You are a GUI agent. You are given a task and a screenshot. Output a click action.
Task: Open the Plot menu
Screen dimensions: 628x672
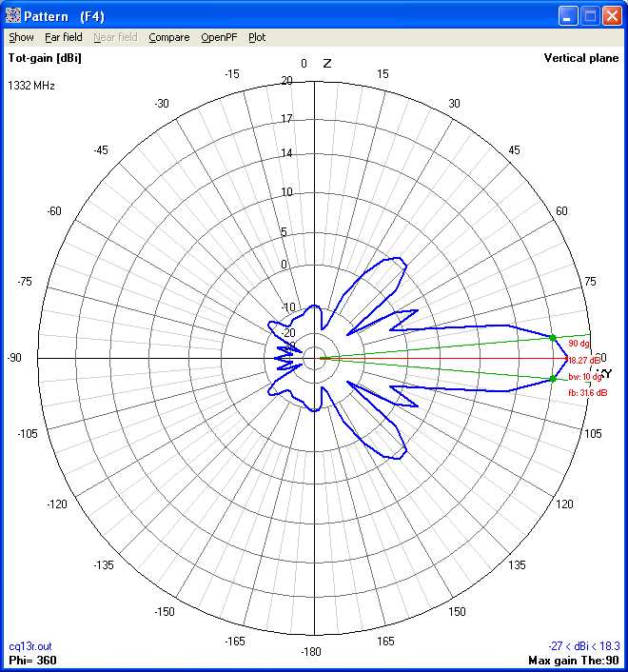(x=257, y=37)
